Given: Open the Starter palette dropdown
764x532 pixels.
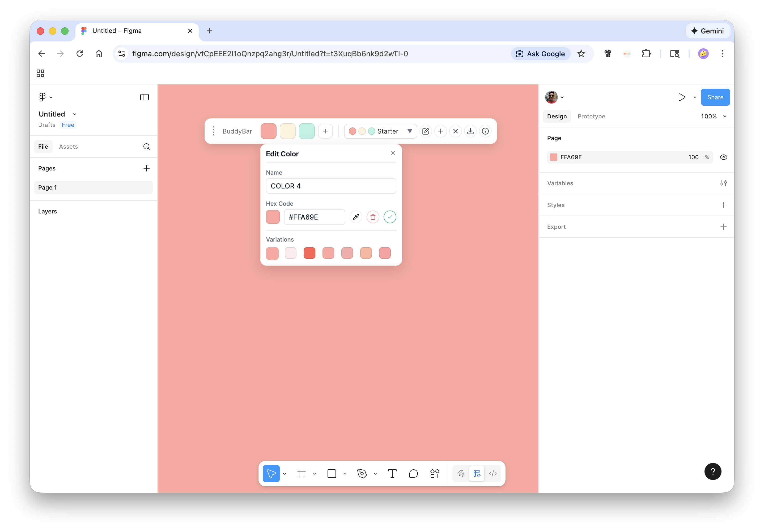Looking at the screenshot, I should click(x=410, y=131).
